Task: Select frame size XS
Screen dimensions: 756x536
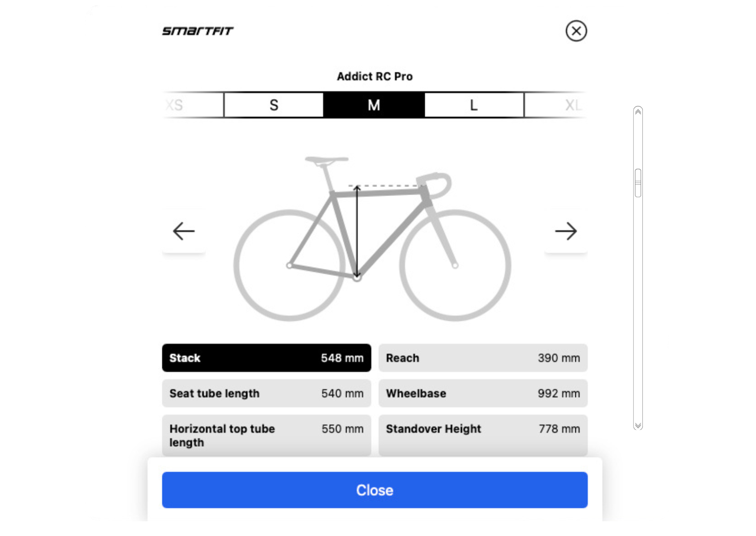Action: click(x=193, y=105)
